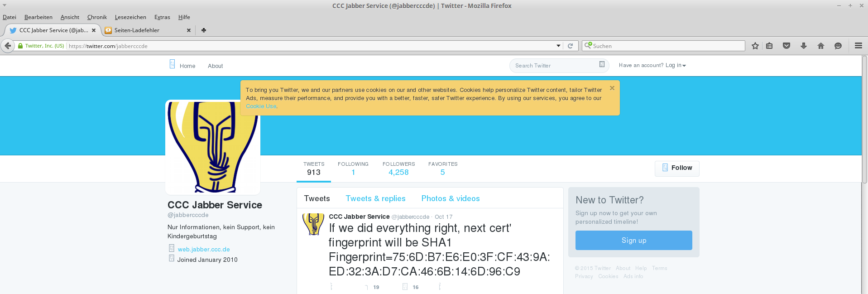Expand the URL bar history dropdown
The width and height of the screenshot is (868, 294).
coord(558,46)
